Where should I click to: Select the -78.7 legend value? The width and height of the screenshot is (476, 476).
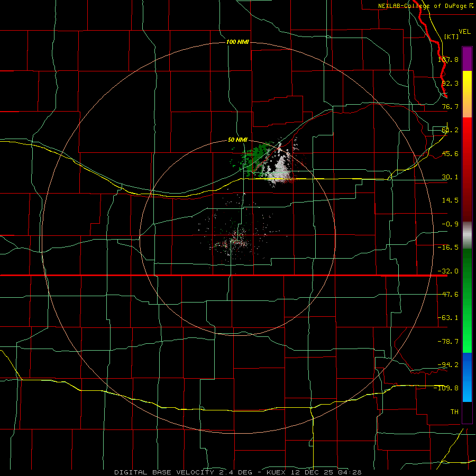click(448, 342)
